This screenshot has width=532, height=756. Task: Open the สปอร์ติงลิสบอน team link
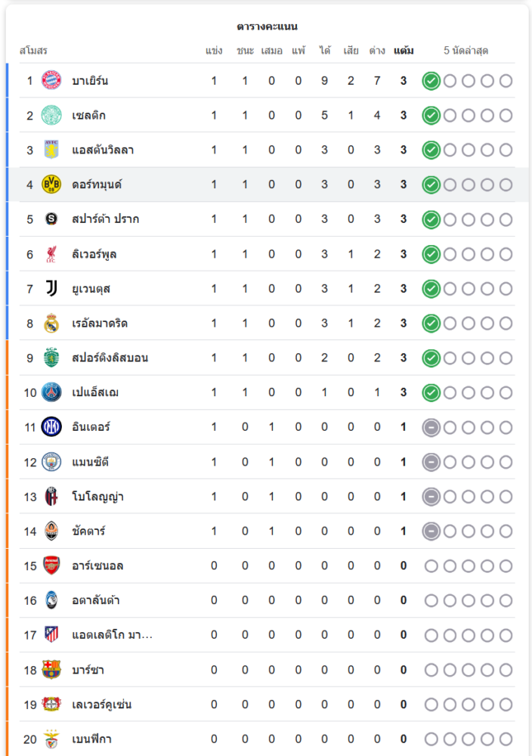tap(110, 358)
